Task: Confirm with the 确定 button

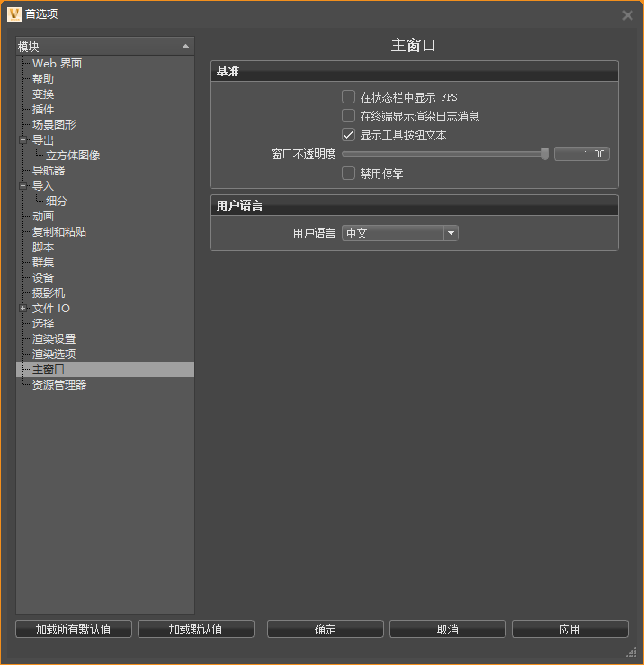Action: click(x=326, y=629)
